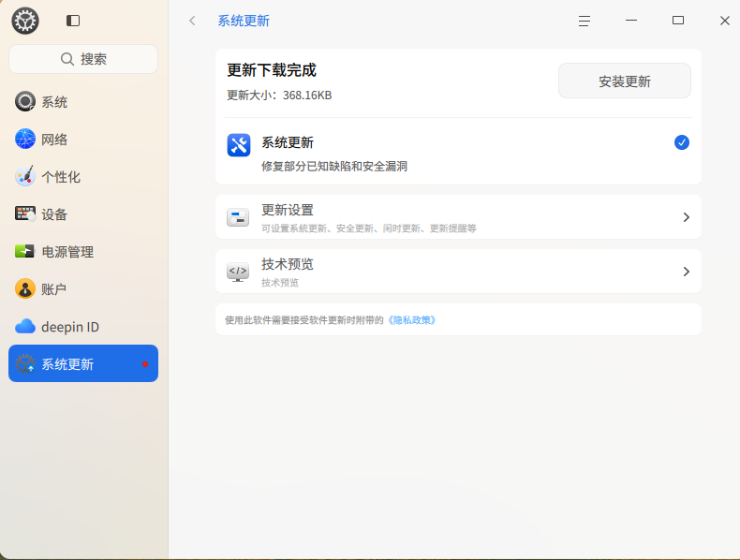Screen dimensions: 740x560
Task: Click the 更新设置 switch icon
Action: point(238,217)
